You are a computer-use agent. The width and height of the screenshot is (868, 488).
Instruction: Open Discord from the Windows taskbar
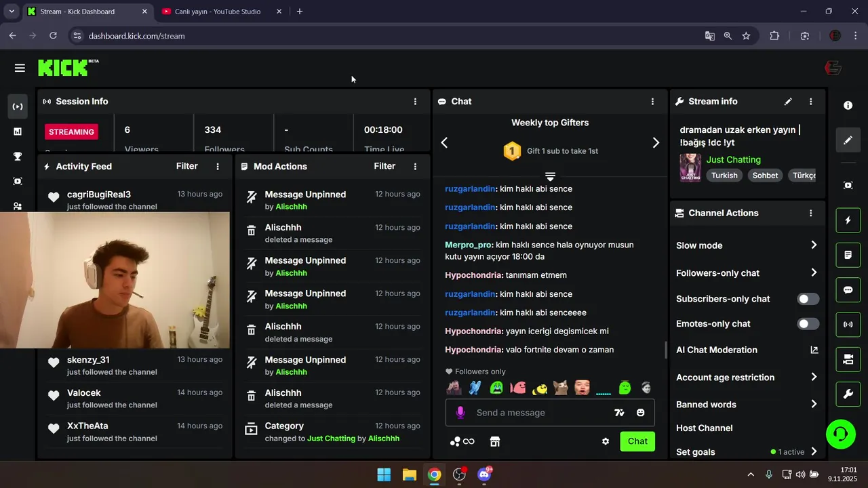(x=484, y=474)
